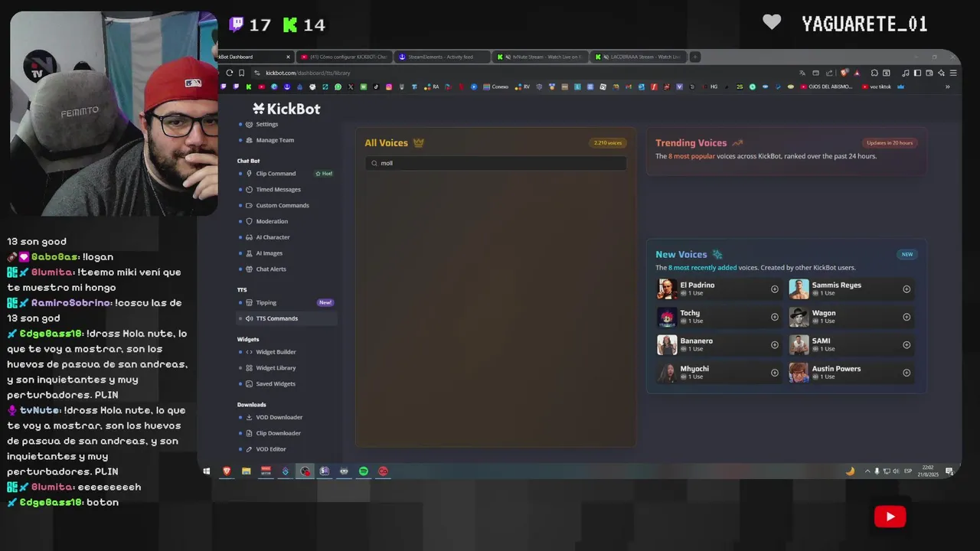Click the Updates in 20 hours badge
Image resolution: width=980 pixels, height=551 pixels.
coord(890,143)
